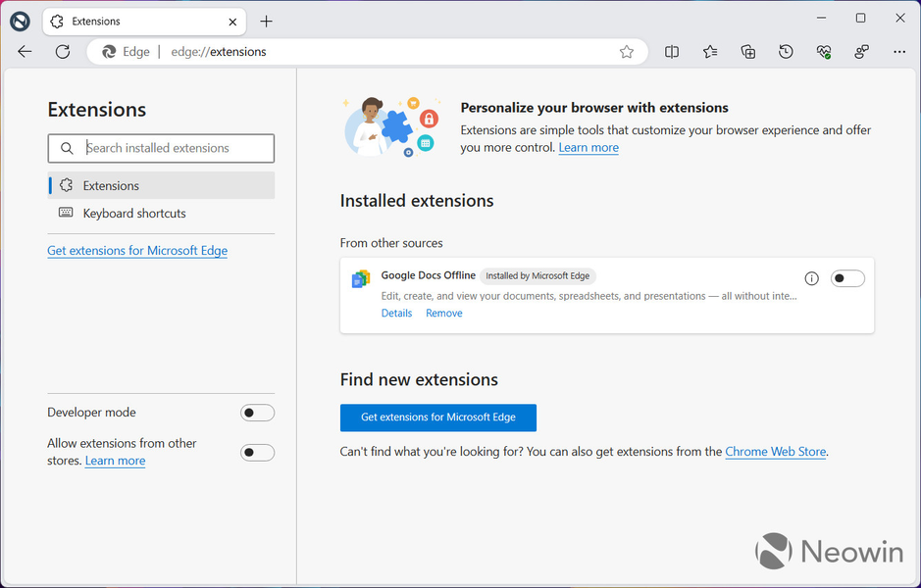Viewport: 921px width, 588px height.
Task: Open the profile icon in toolbar
Action: 862,52
